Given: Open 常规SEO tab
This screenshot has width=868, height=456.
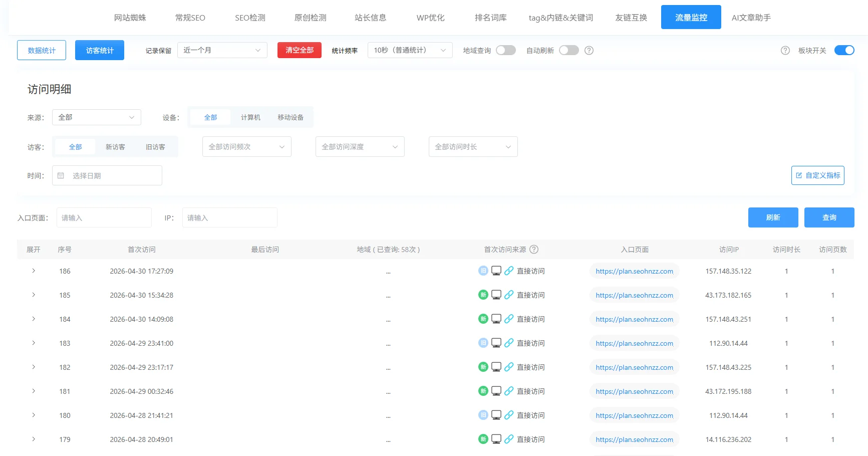Looking at the screenshot, I should click(x=190, y=18).
